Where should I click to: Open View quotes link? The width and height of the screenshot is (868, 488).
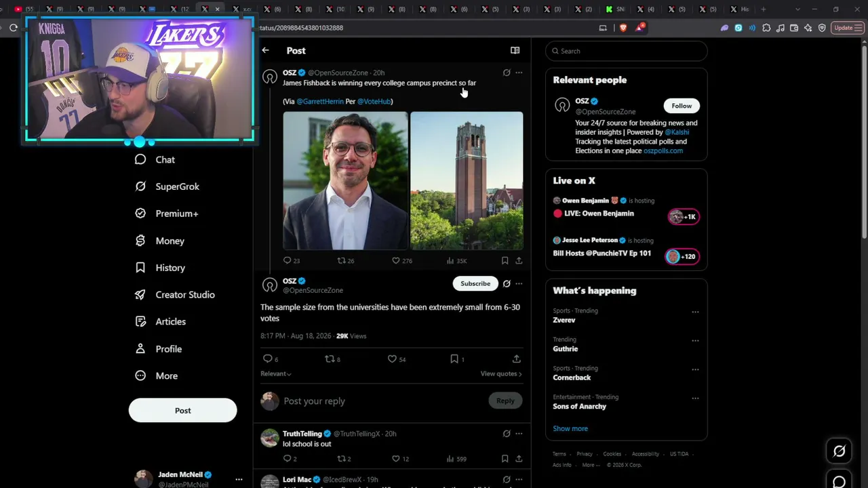coord(501,373)
